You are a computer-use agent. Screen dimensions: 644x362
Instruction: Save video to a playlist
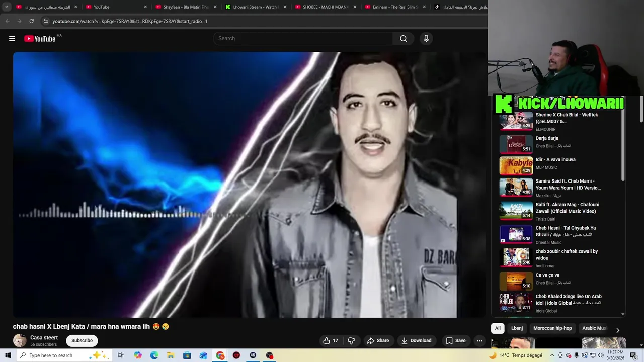coord(456,341)
